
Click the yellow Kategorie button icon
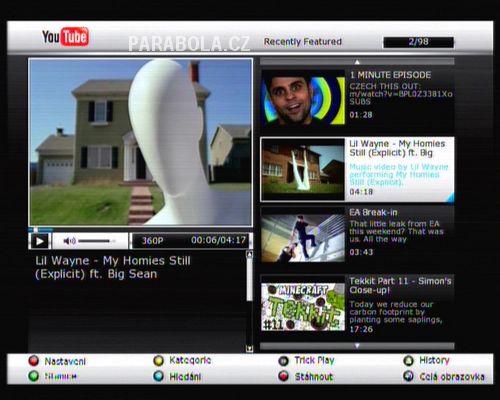pyautogui.click(x=158, y=360)
